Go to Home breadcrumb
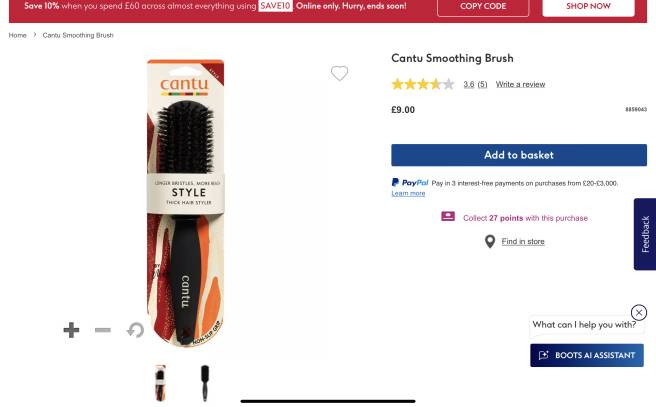This screenshot has width=656, height=407. point(17,35)
